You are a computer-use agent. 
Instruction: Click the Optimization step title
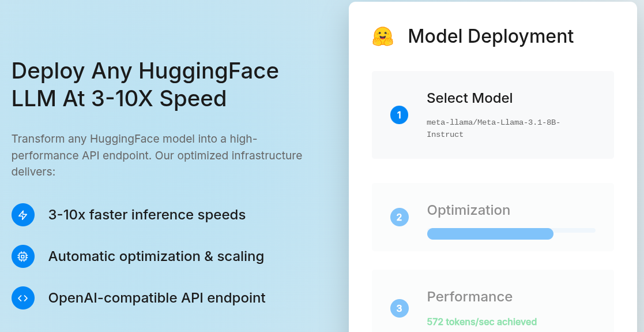tap(468, 210)
